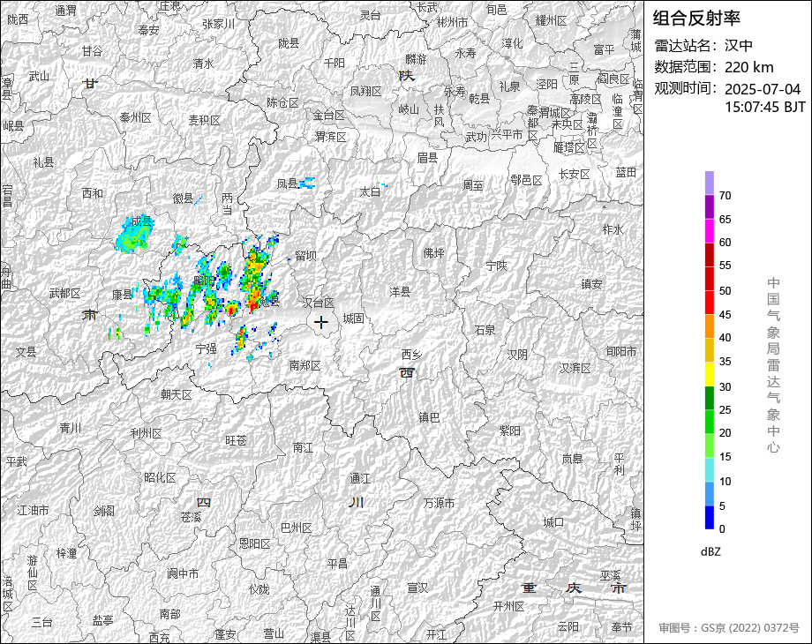The width and height of the screenshot is (812, 644).
Task: Pick the orange 40-45 dBZ legend swatch
Action: coord(710,326)
